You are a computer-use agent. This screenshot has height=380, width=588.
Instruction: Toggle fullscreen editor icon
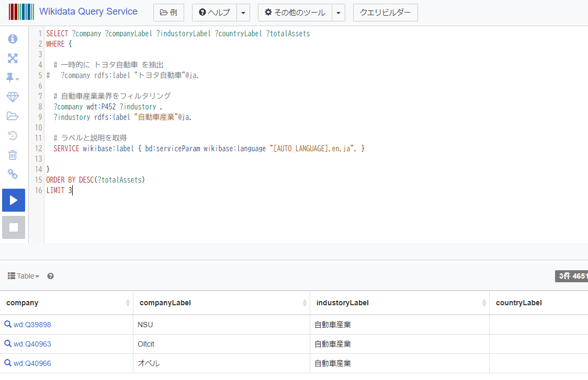[13, 58]
